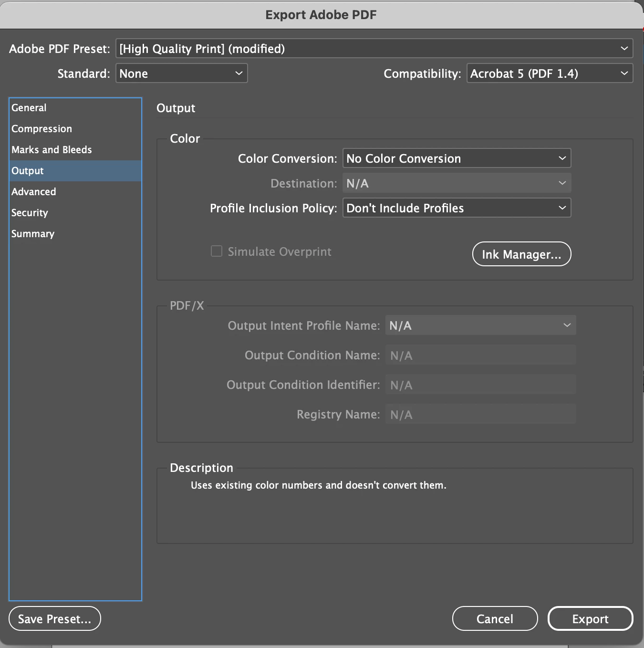
Task: Select the Security category
Action: (x=75, y=213)
